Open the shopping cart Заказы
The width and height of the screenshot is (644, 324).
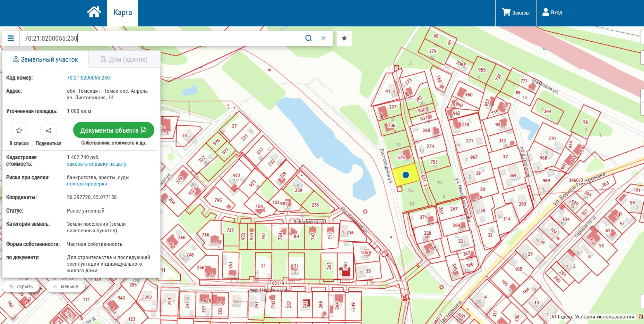[516, 13]
